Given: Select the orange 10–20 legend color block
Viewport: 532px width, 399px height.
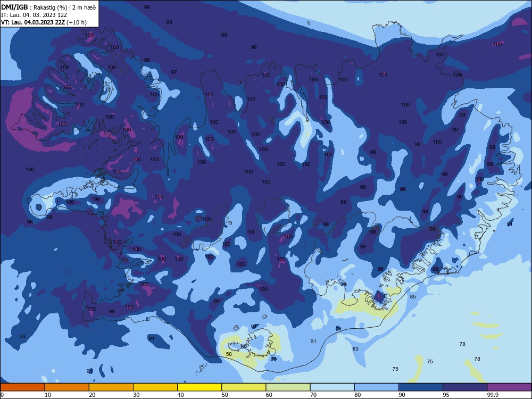Looking at the screenshot, I should 67,387.
